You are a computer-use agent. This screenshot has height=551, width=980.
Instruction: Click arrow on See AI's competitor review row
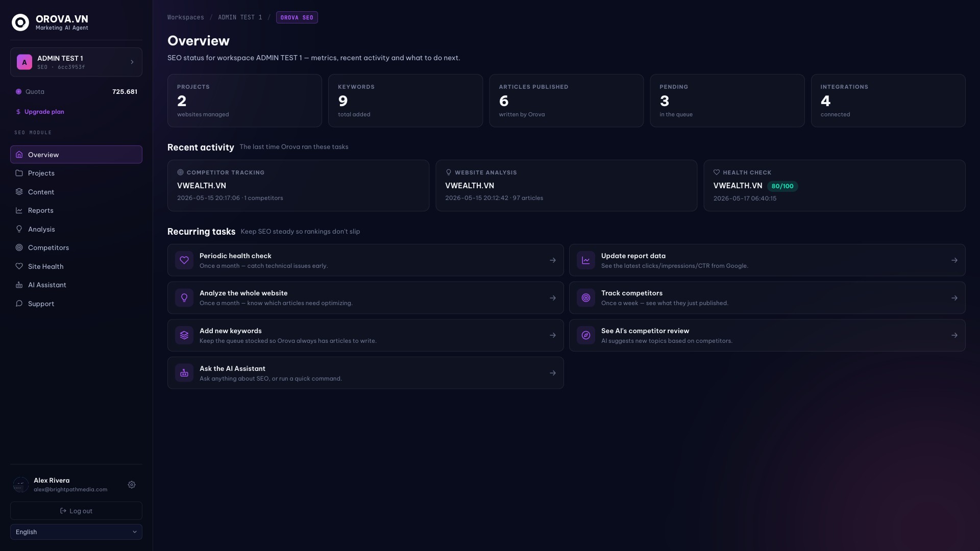pyautogui.click(x=954, y=335)
